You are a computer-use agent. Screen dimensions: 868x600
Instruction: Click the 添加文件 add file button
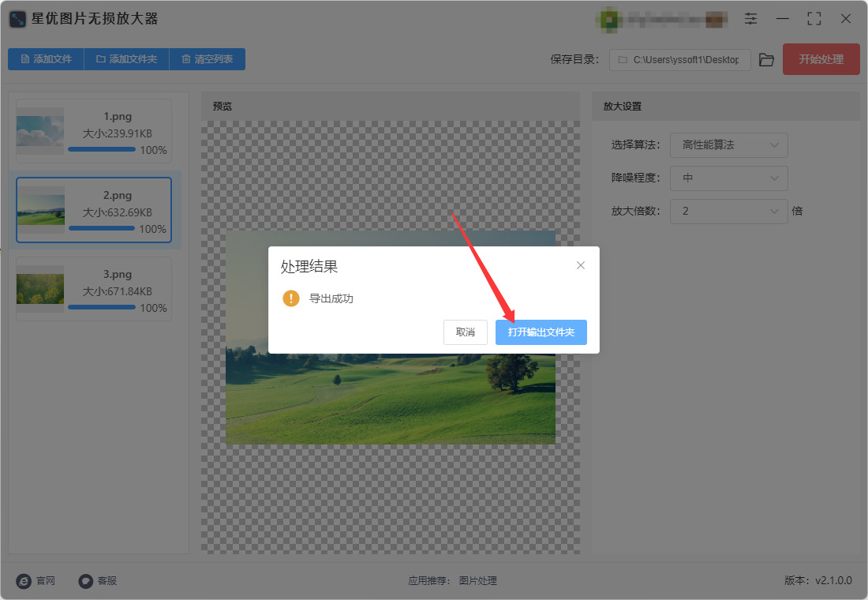(46, 59)
